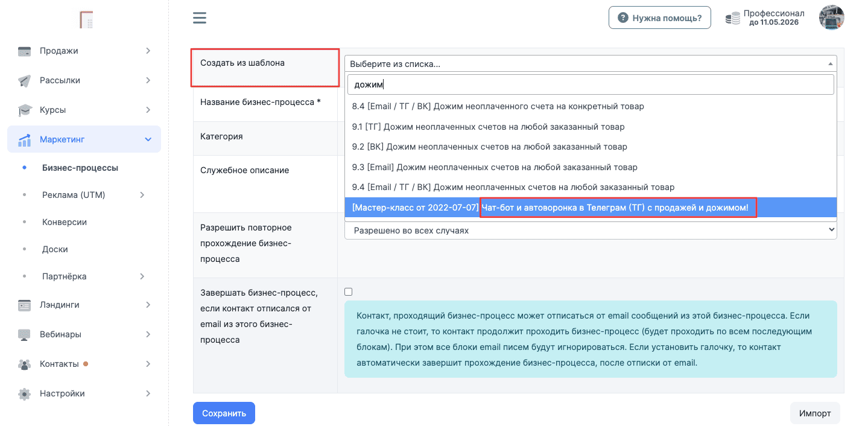Click the Рассылки paper plane icon
Screen dimensions: 868x426
pos(24,81)
